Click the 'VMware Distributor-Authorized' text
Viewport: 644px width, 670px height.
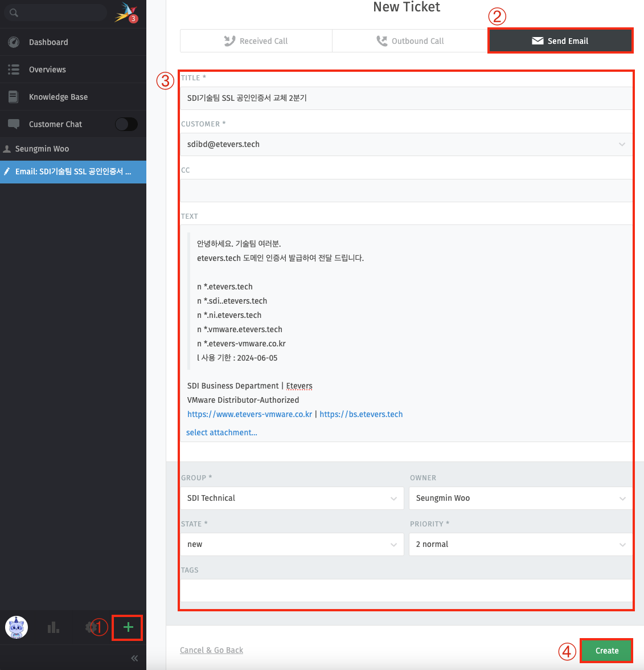point(243,400)
